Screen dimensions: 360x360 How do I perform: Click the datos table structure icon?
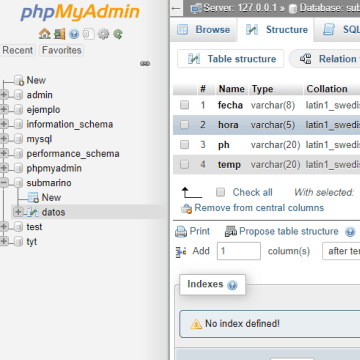click(x=32, y=212)
